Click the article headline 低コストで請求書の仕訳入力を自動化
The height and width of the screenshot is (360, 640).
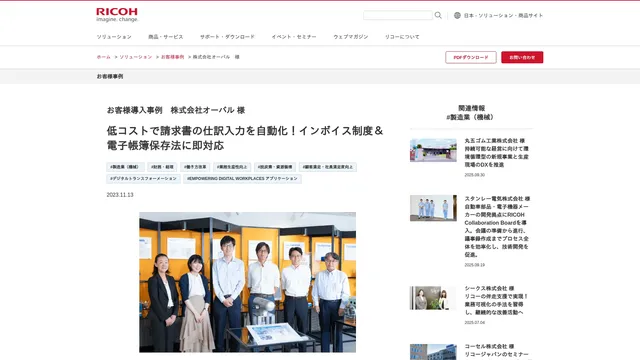[x=245, y=138]
